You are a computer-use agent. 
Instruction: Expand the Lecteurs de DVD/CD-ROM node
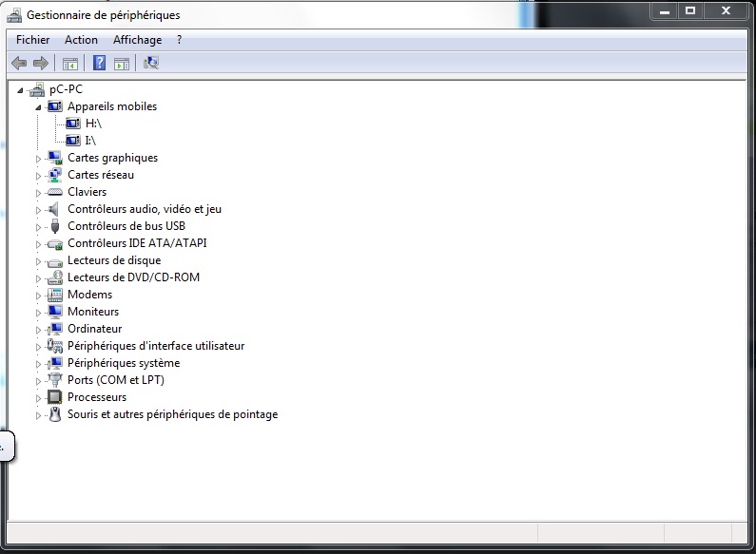pyautogui.click(x=38, y=278)
